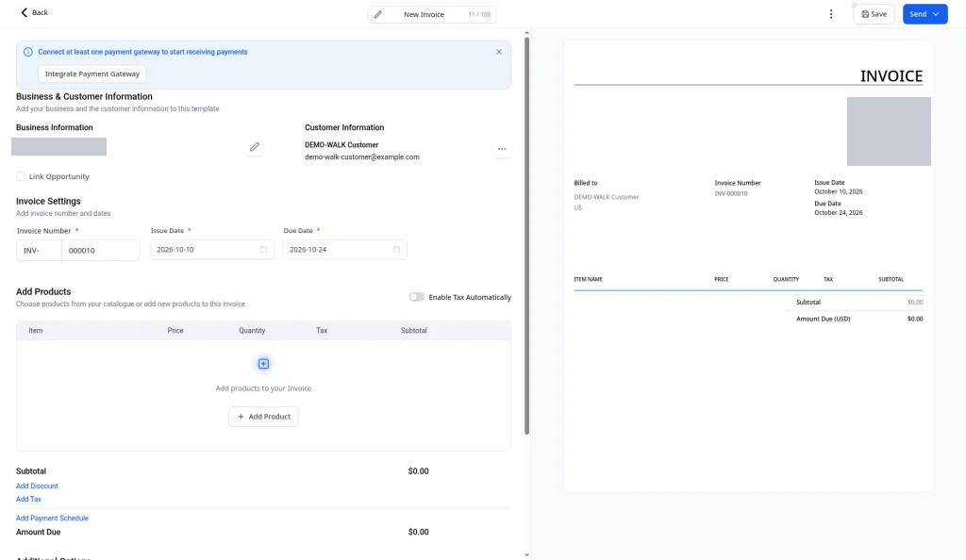Screen dimensions: 966x560
Task: Click the Add Product button
Action: coord(264,417)
